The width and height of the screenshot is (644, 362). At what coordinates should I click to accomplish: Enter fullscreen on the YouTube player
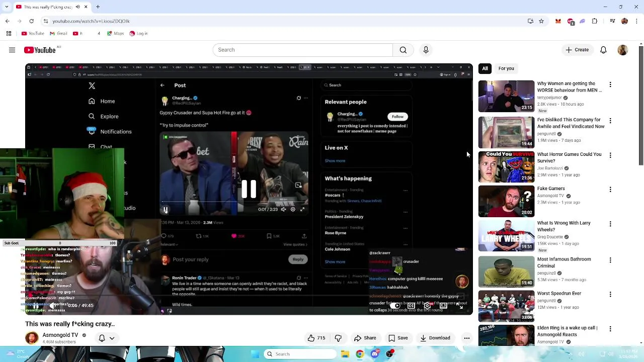click(x=459, y=306)
